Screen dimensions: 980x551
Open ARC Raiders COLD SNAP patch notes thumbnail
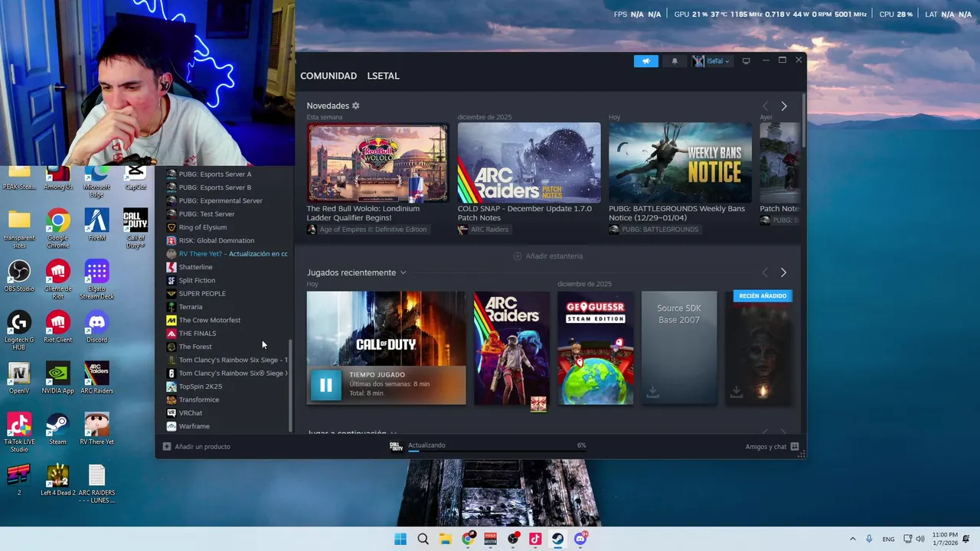click(x=529, y=162)
